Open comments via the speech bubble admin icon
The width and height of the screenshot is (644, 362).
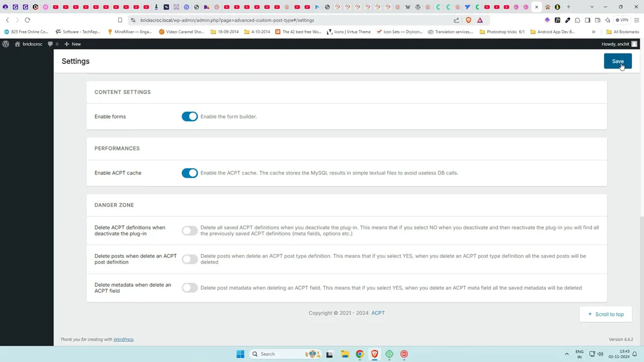50,44
